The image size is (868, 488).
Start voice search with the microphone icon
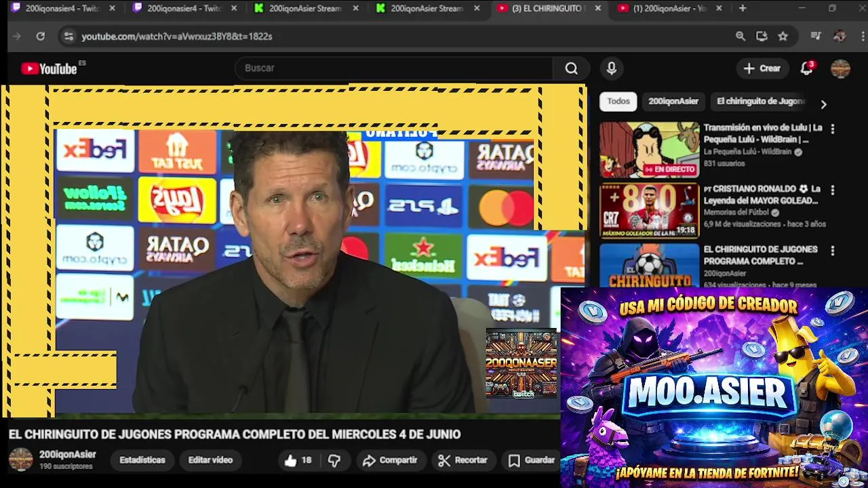click(x=611, y=68)
